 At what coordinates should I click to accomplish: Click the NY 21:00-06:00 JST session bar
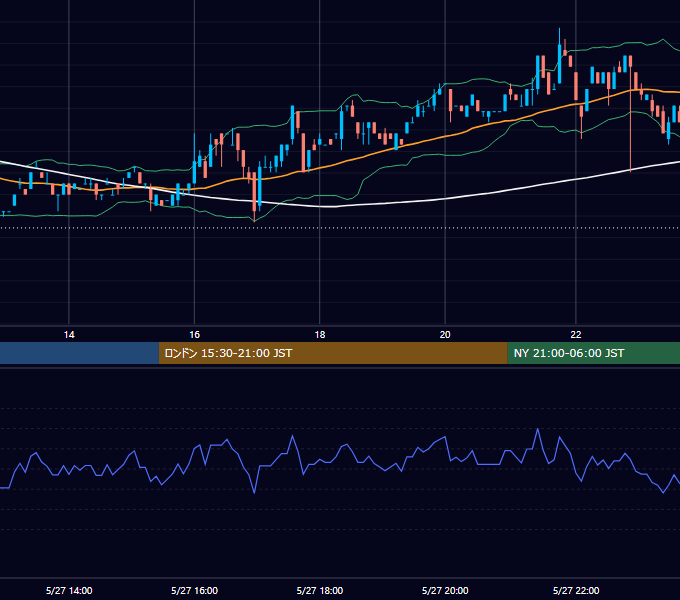click(594, 353)
